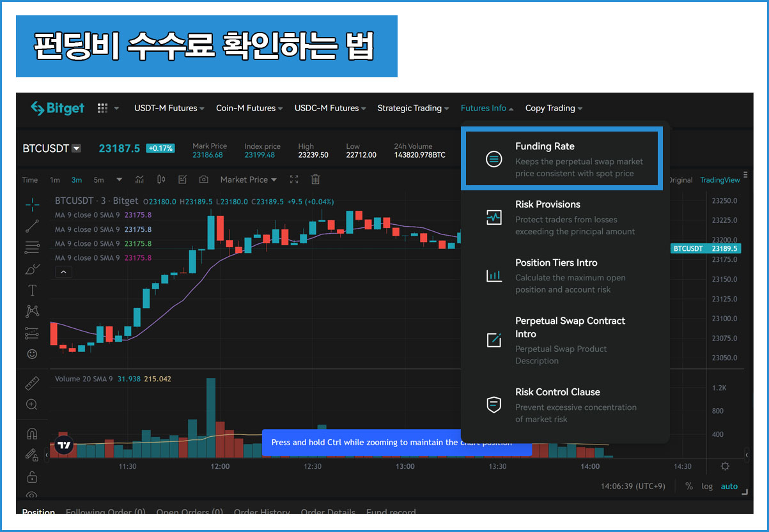Select the brush drawing tool
This screenshot has width=769, height=532.
point(32,269)
